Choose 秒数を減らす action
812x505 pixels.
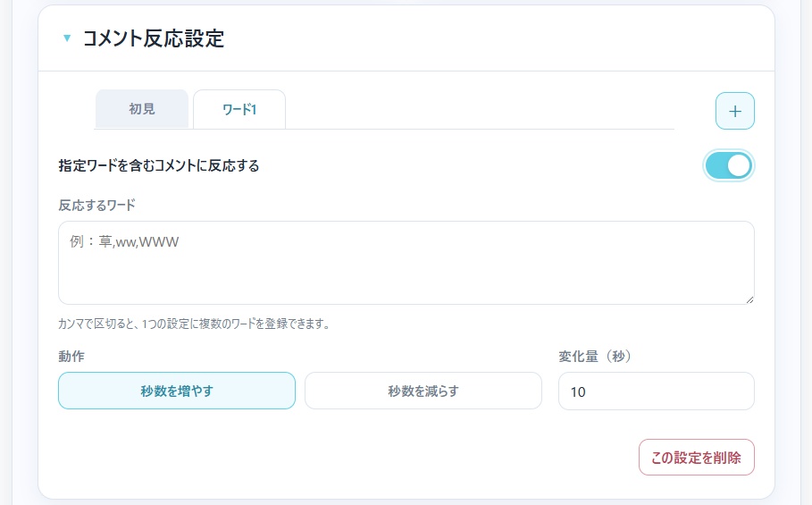coord(423,391)
